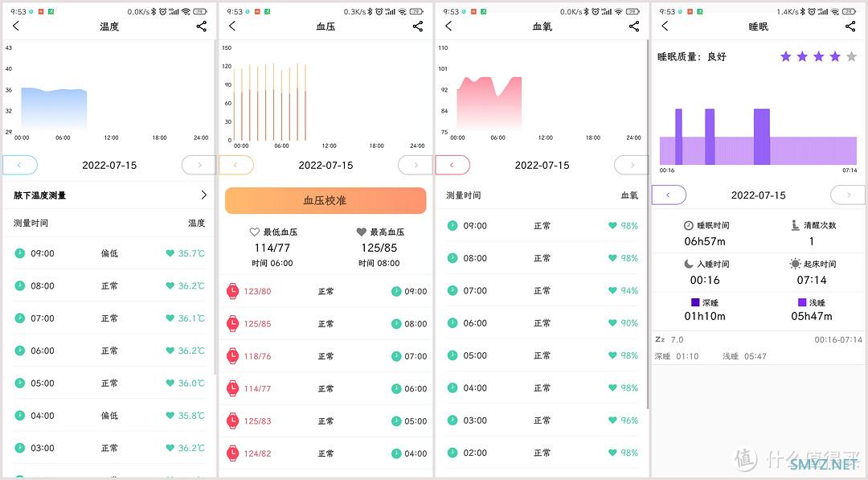This screenshot has width=868, height=480.
Task: Tap the 01h10m deep sleep value
Action: [705, 316]
